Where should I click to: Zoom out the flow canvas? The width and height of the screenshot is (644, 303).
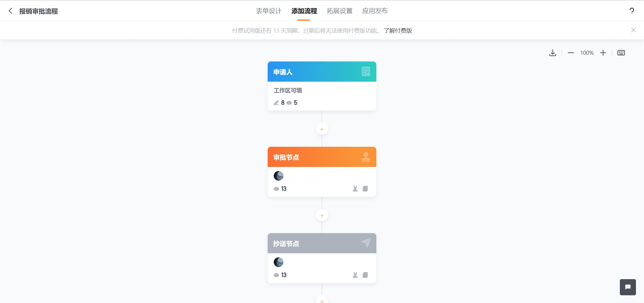click(x=571, y=53)
